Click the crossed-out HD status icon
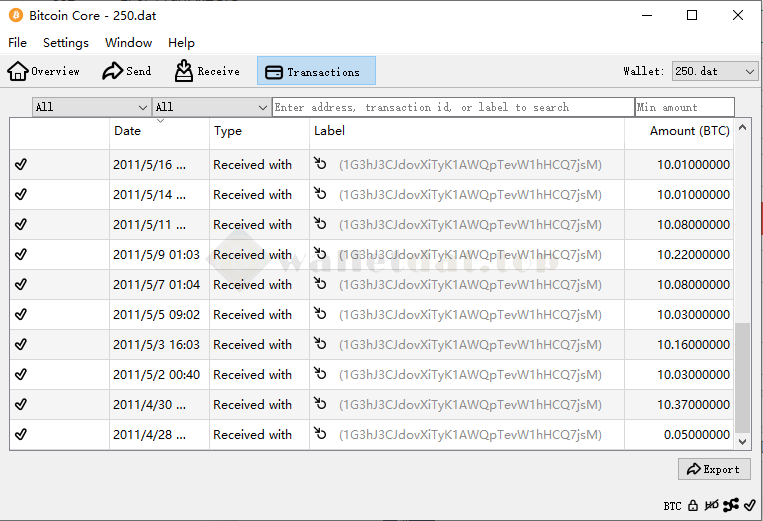The height and width of the screenshot is (521, 763). pyautogui.click(x=712, y=506)
